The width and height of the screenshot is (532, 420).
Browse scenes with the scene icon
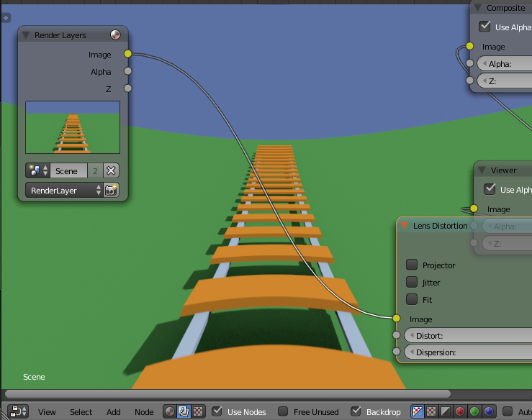pyautogui.click(x=37, y=170)
